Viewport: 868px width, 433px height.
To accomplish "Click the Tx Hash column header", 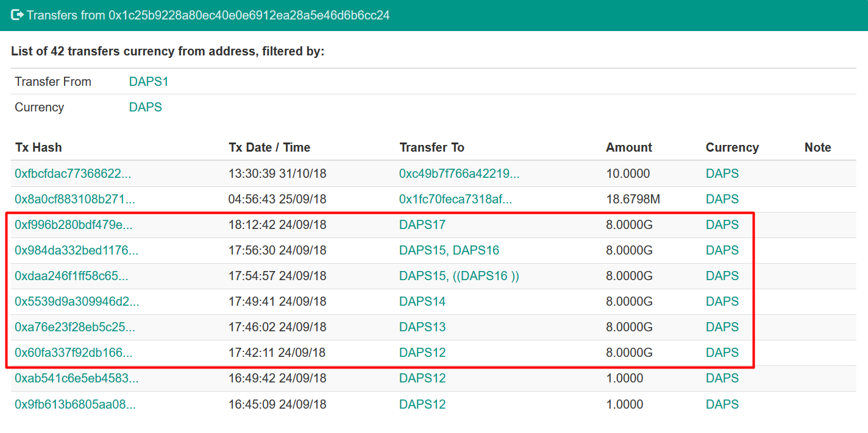I will [38, 147].
